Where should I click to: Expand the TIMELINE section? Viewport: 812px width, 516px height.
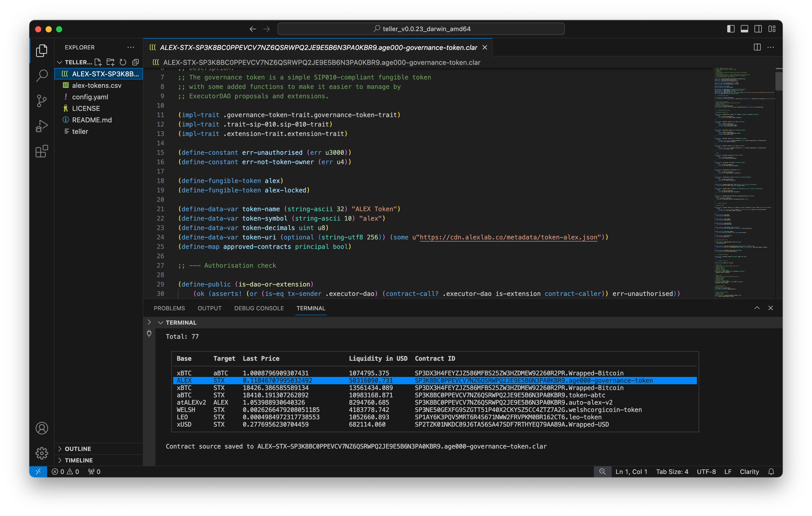click(78, 460)
